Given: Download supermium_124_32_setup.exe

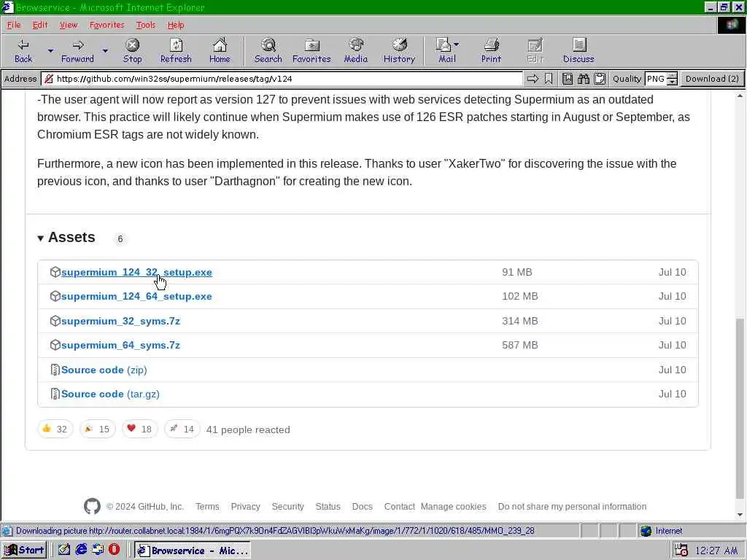Looking at the screenshot, I should [x=136, y=272].
